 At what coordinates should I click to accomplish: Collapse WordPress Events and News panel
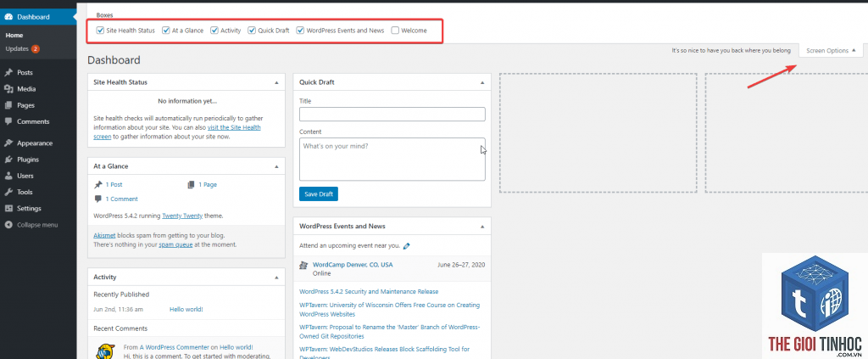[x=482, y=227]
